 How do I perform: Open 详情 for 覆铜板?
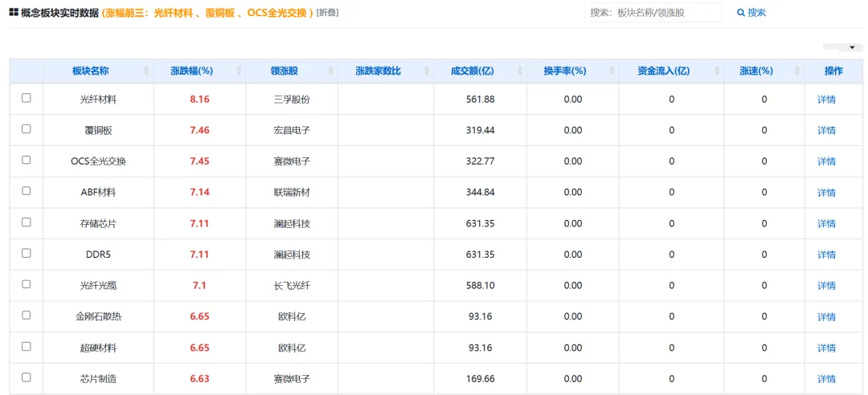point(826,131)
